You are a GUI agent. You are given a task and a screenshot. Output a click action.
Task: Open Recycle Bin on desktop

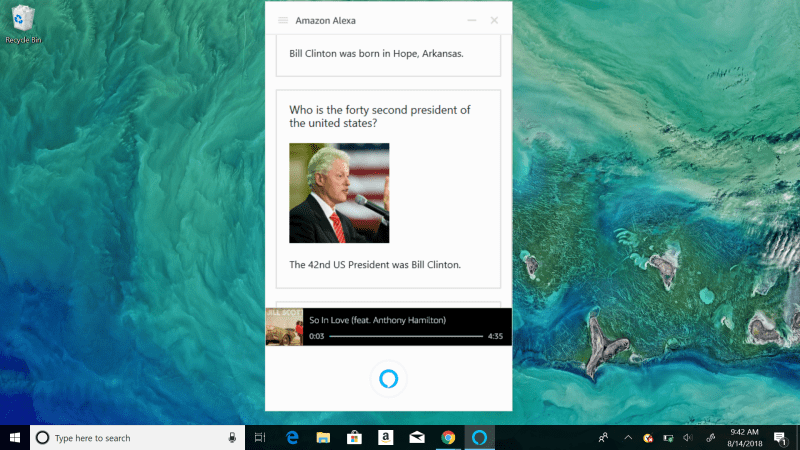[x=23, y=24]
